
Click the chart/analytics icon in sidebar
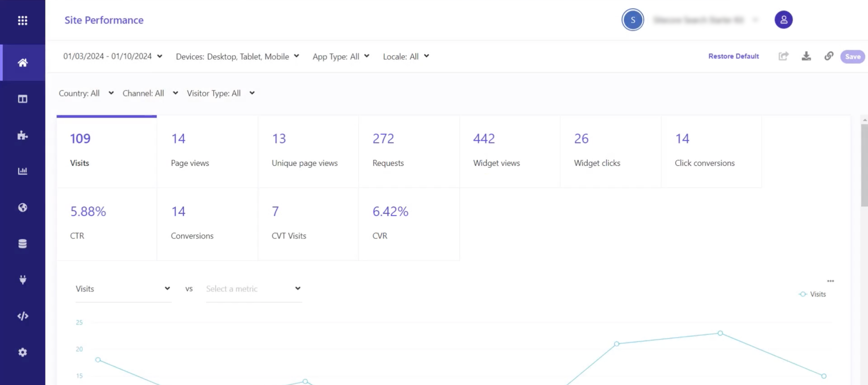22,171
